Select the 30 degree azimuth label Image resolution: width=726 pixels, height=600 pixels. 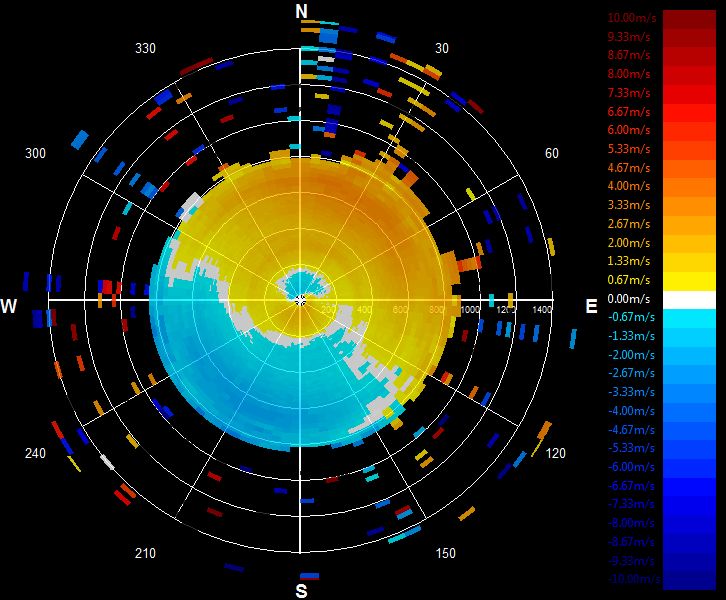point(442,48)
